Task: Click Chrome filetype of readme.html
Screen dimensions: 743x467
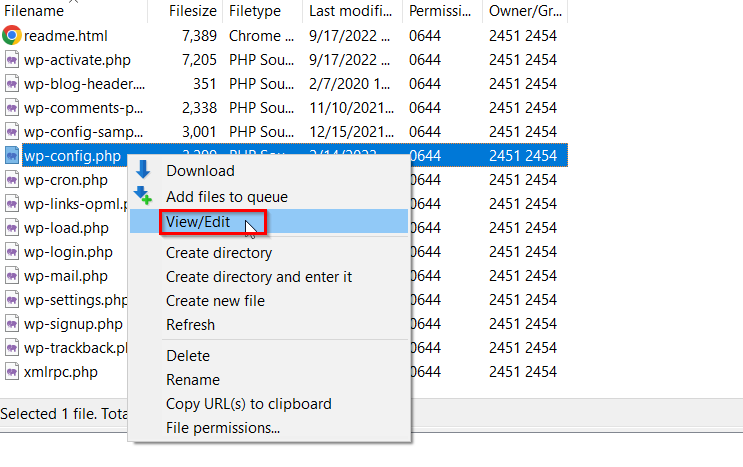Action: pyautogui.click(x=262, y=36)
